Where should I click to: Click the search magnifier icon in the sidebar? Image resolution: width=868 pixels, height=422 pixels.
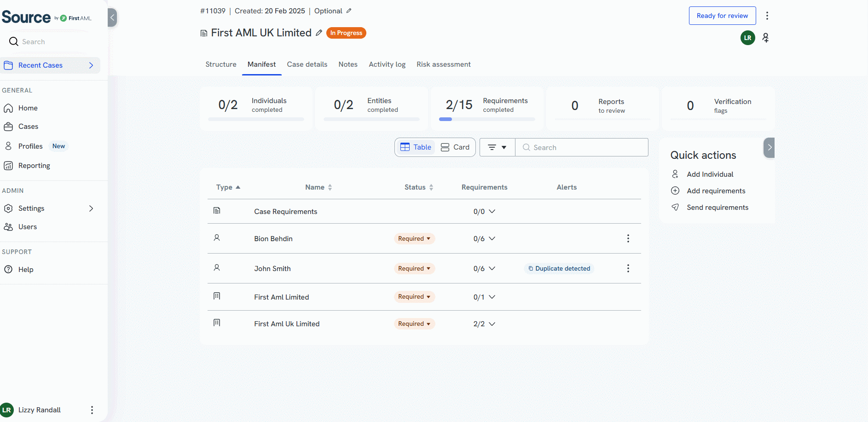click(x=14, y=41)
